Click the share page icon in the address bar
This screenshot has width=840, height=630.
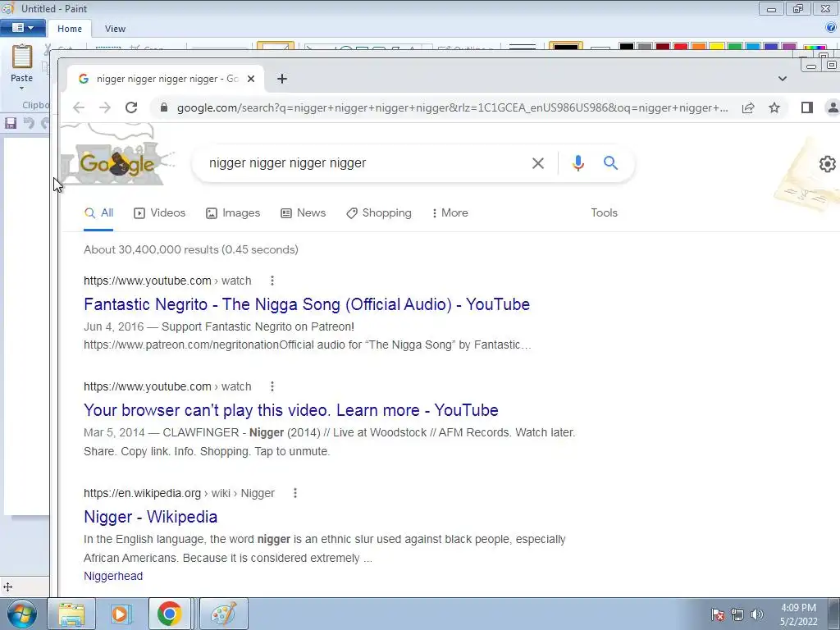coord(748,107)
